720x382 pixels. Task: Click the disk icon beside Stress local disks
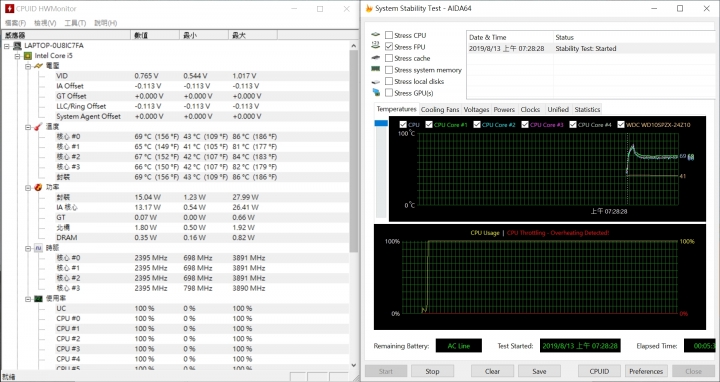click(x=376, y=81)
